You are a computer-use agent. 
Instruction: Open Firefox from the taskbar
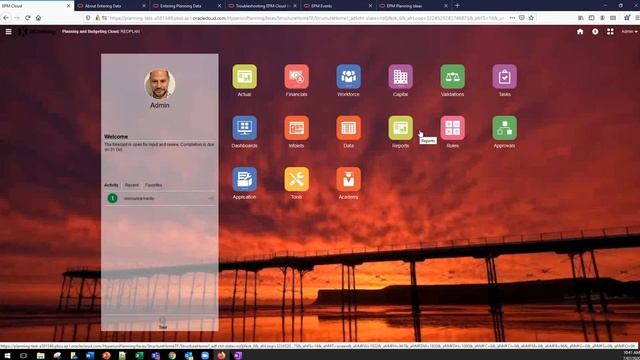point(222,356)
